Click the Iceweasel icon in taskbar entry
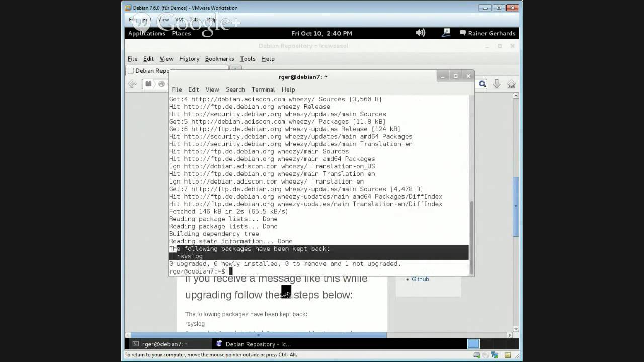This screenshot has width=644, height=362. (219, 344)
